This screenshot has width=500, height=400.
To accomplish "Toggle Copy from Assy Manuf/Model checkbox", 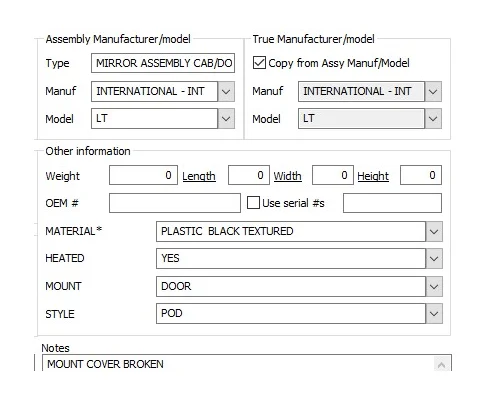I will click(259, 63).
